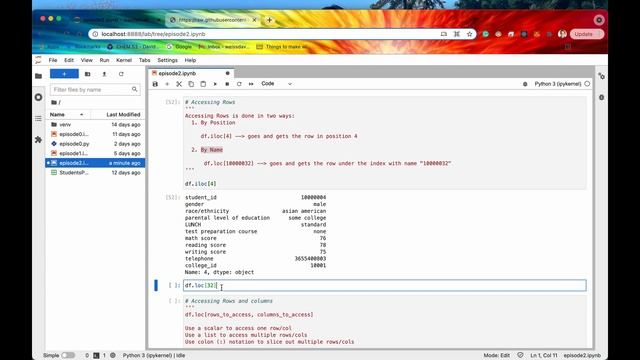Sort files by Last Modified column
The image size is (640, 360).
pyautogui.click(x=123, y=115)
